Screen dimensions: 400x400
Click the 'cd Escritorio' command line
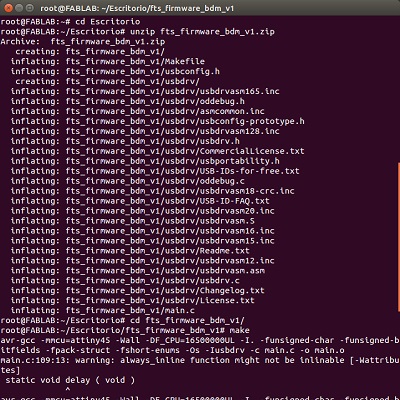pos(70,22)
